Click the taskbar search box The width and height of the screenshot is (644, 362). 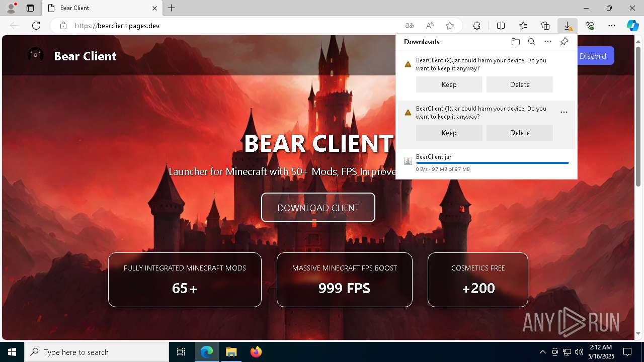(97, 352)
